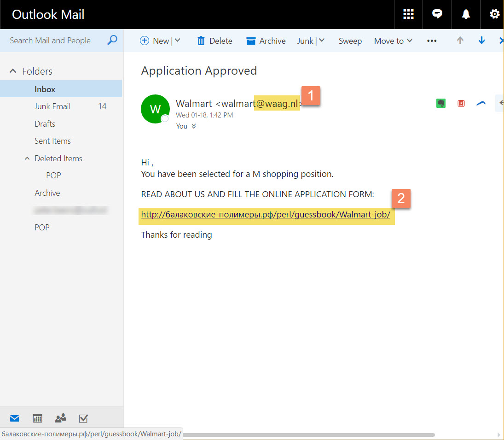Go to next message with down arrow
Screen dimensions: 504x440
[x=481, y=41]
